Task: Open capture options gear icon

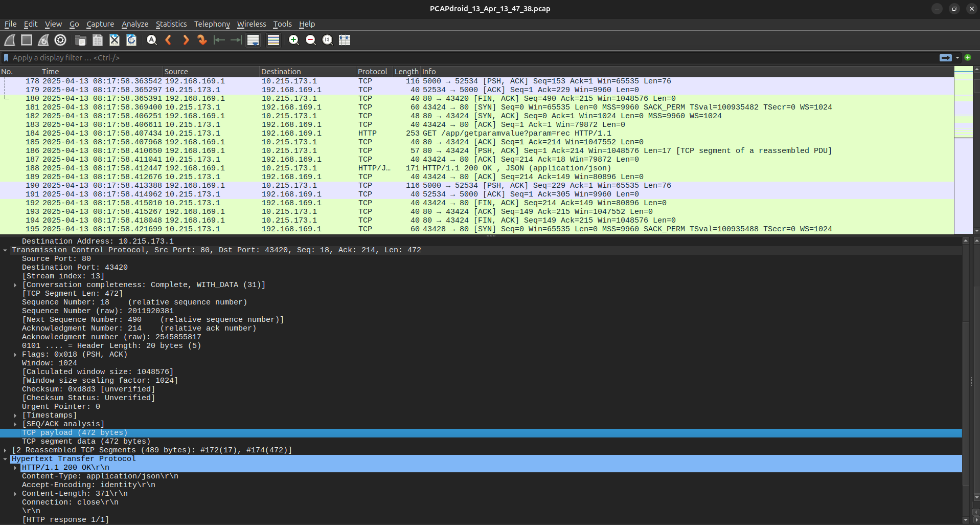Action: click(60, 40)
